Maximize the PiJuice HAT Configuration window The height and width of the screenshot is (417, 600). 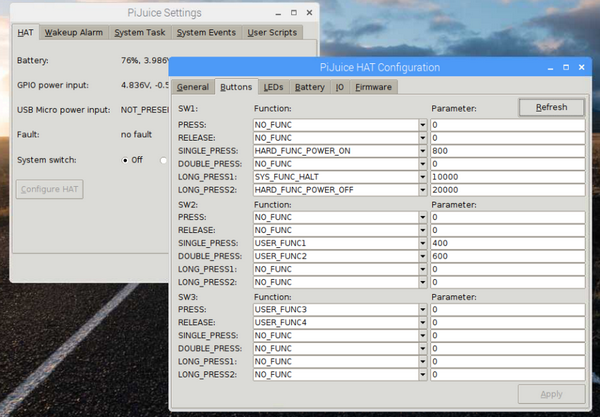tap(566, 67)
